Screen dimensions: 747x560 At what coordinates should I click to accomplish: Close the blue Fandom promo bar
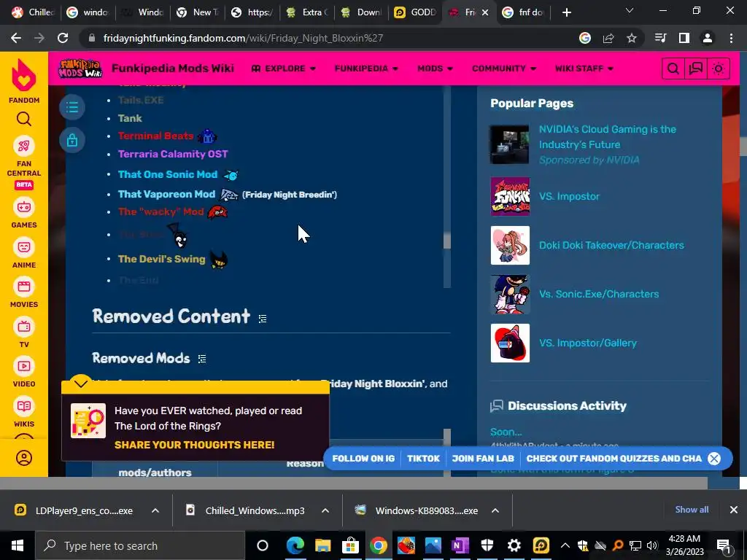(714, 459)
